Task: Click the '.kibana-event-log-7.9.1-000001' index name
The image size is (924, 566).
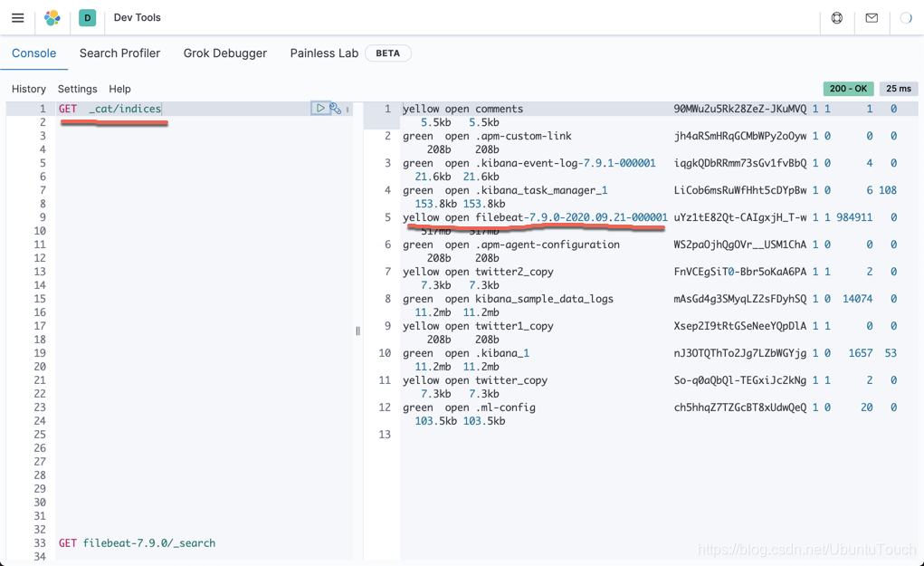Action: [566, 163]
